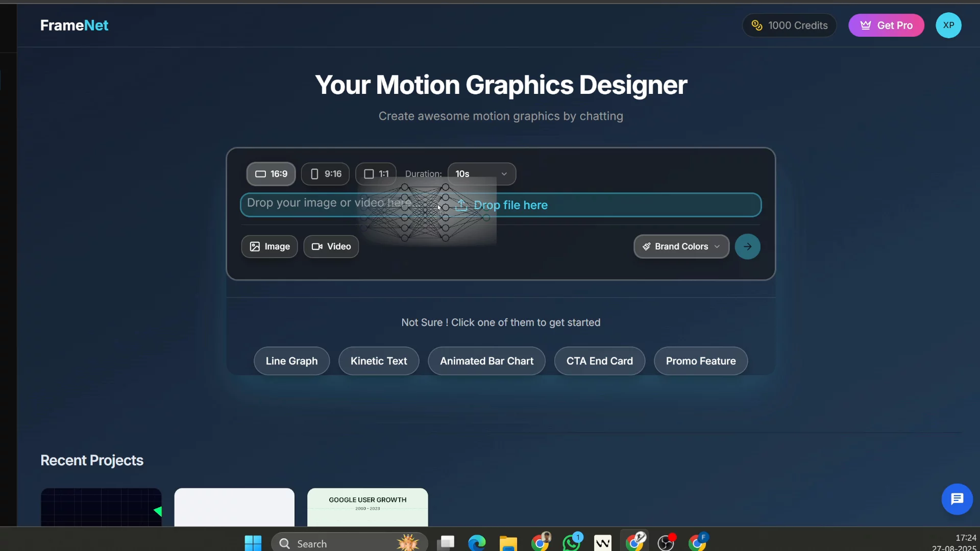
Task: Launch the Animated Bar Chart template
Action: [486, 361]
